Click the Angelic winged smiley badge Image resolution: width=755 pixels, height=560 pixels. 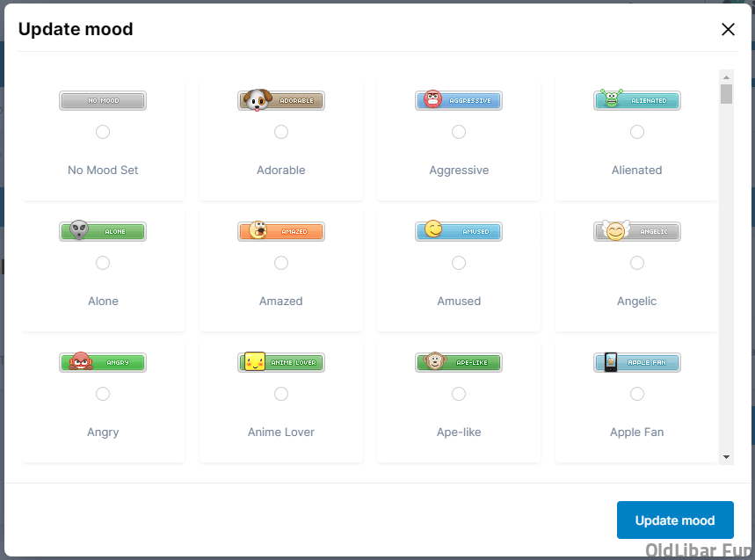point(636,231)
